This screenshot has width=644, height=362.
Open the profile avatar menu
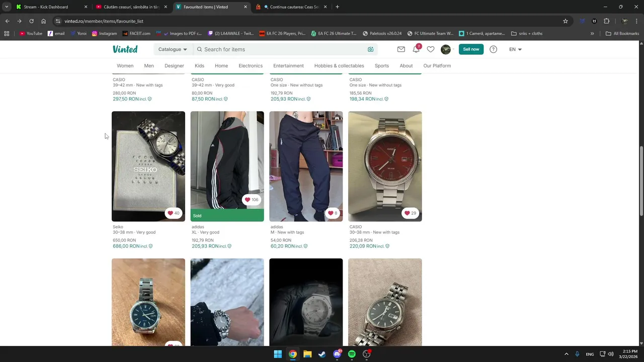point(446,49)
